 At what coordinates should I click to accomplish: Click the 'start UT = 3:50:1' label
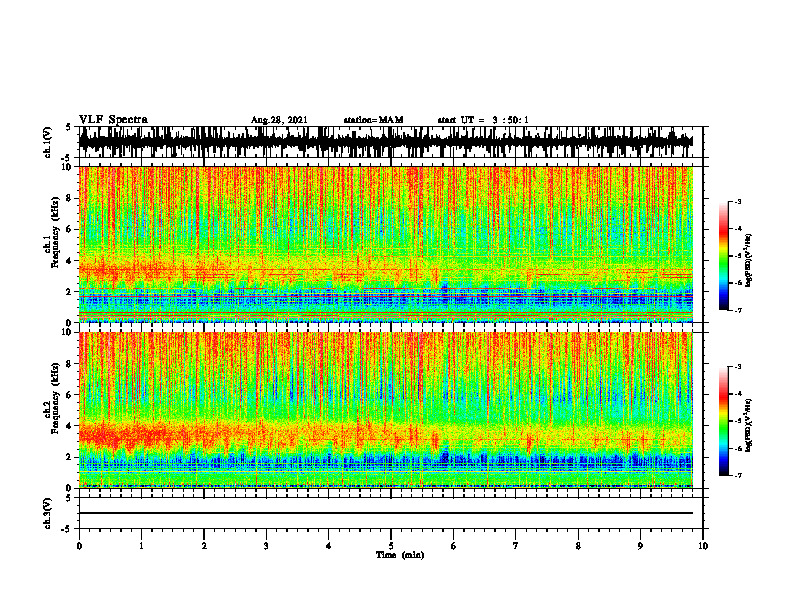pyautogui.click(x=483, y=120)
